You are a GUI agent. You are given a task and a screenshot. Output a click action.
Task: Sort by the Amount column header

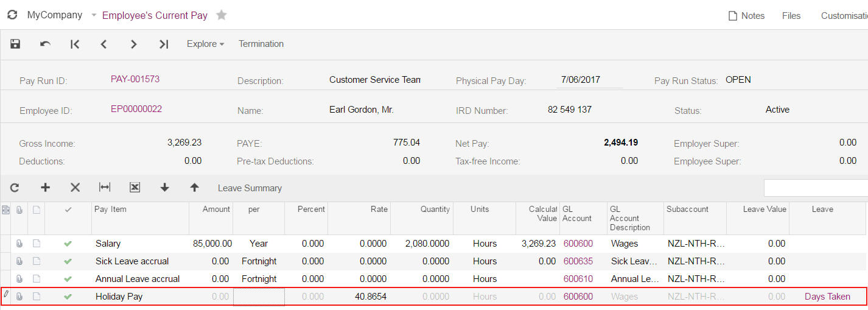[210, 218]
